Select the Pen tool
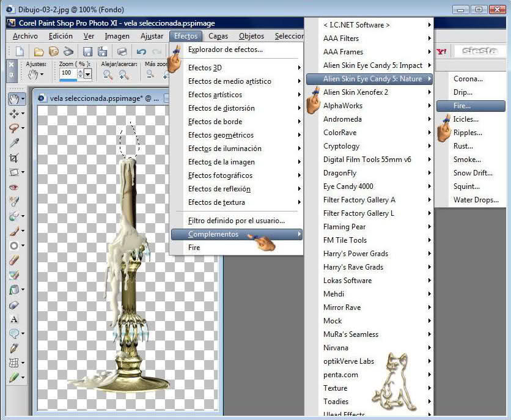 [x=13, y=348]
